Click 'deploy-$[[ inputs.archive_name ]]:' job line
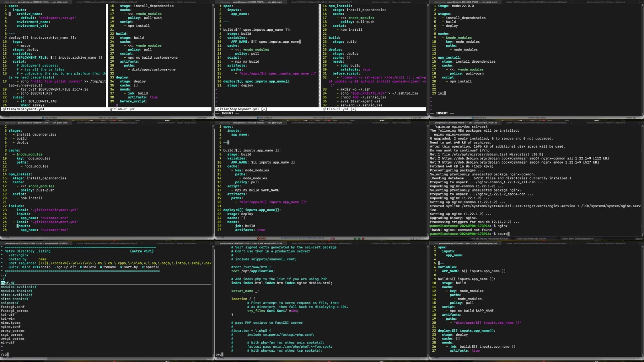 point(42,38)
